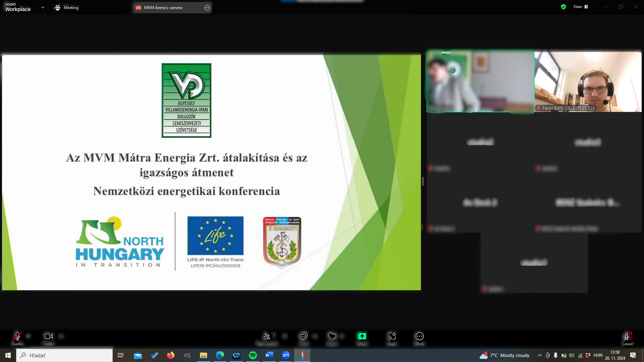
Task: Unmute the microphone with the Audio button
Action: click(x=17, y=338)
